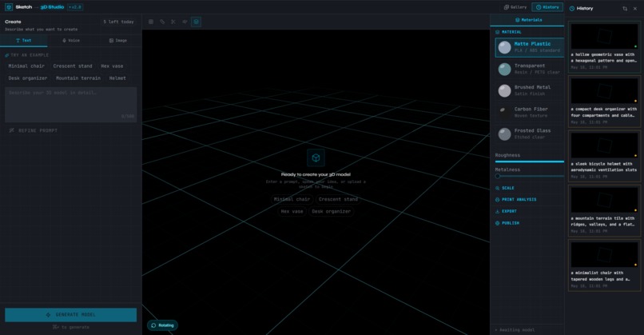The image size is (644, 335).
Task: Select the scissors cut tool in viewport toolbar
Action: pyautogui.click(x=173, y=22)
